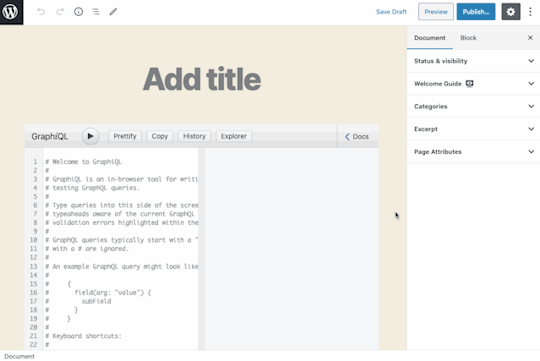The height and width of the screenshot is (361, 540).
Task: Click the WordPress logo icon
Action: (11, 12)
